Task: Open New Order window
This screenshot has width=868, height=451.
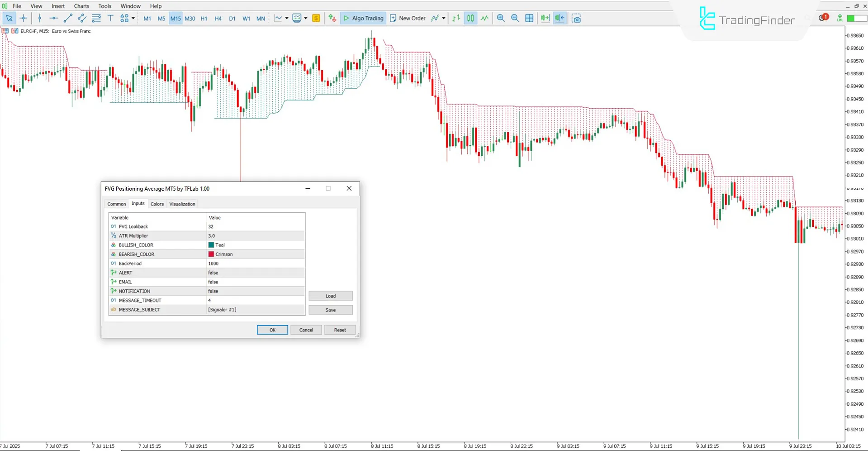Action: click(408, 18)
